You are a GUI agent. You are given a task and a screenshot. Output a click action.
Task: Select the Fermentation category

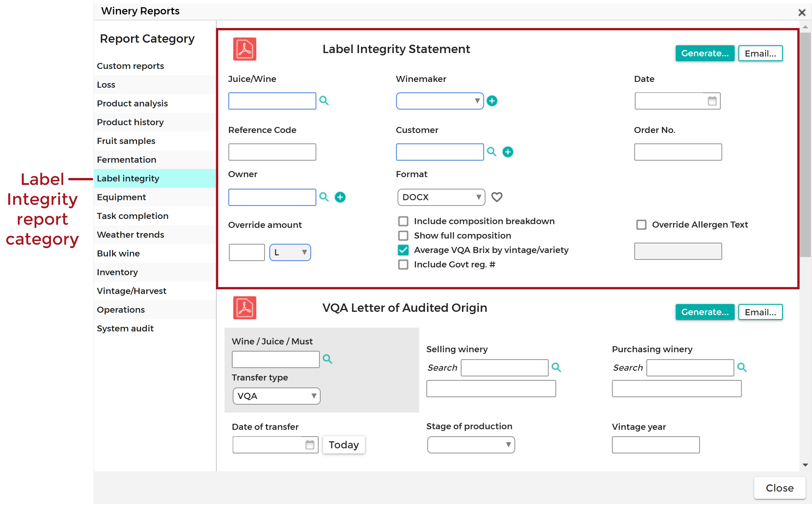click(155, 160)
